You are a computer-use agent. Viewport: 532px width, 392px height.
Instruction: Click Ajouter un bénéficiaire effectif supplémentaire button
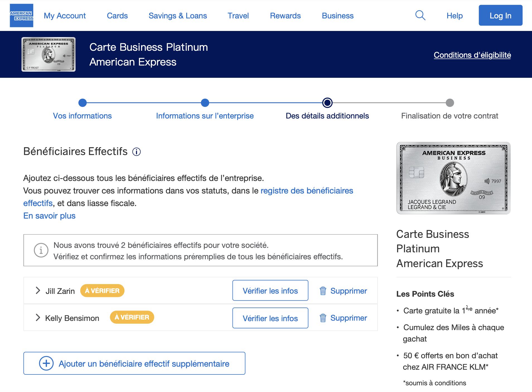[134, 363]
